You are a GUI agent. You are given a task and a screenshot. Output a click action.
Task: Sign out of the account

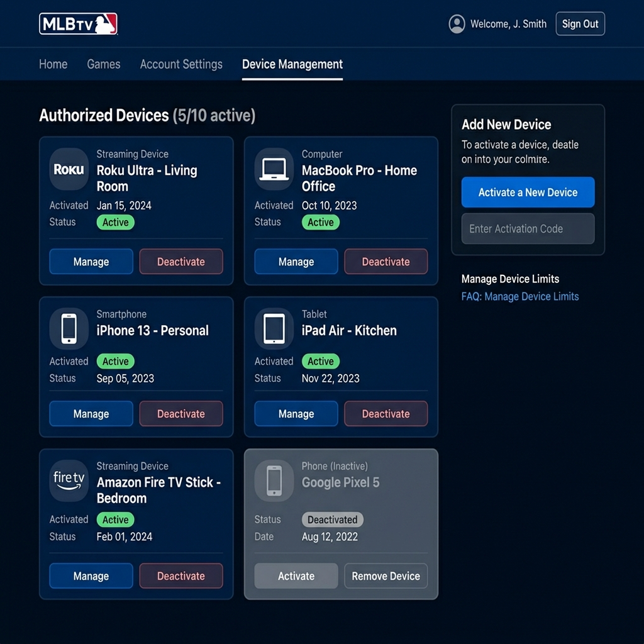(579, 23)
